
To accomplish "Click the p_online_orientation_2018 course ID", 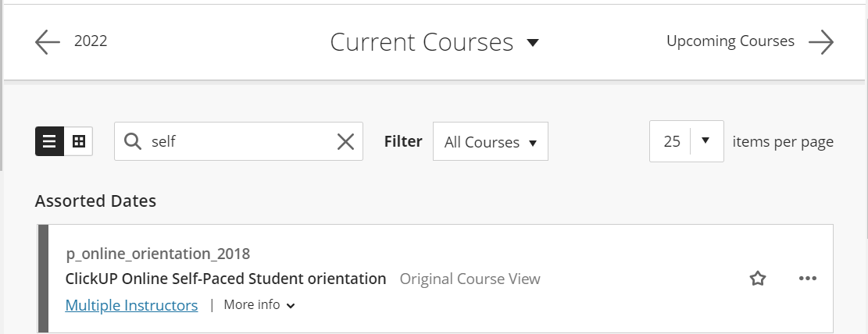I will [158, 254].
